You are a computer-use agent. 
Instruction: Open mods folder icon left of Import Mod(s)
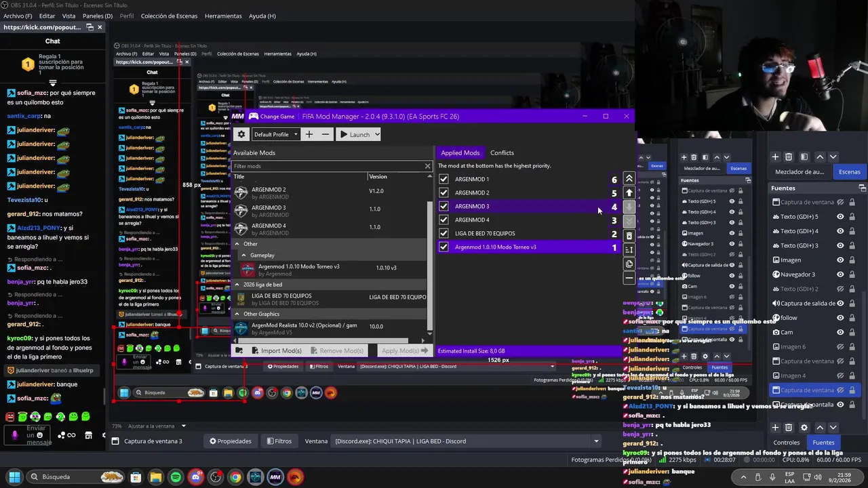(x=239, y=350)
